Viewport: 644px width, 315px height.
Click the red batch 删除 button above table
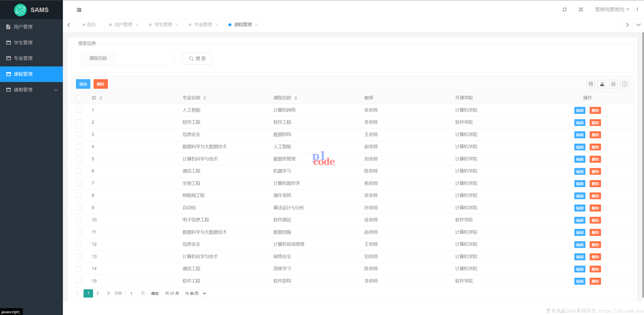(x=101, y=84)
